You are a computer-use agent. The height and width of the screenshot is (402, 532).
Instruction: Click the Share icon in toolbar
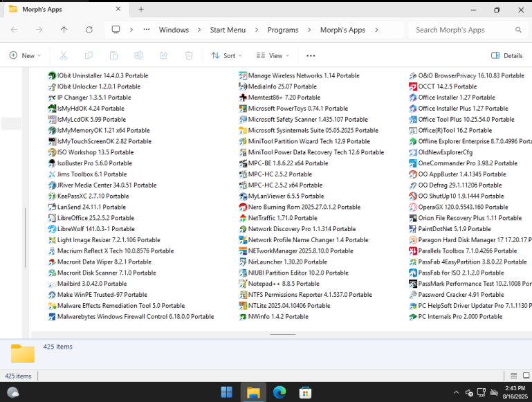(x=164, y=55)
